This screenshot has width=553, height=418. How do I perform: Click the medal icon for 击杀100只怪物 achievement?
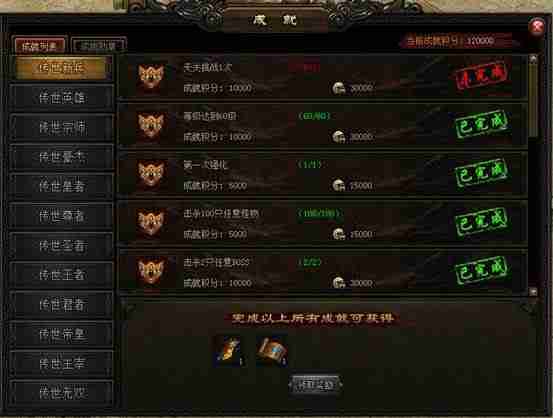pos(151,223)
